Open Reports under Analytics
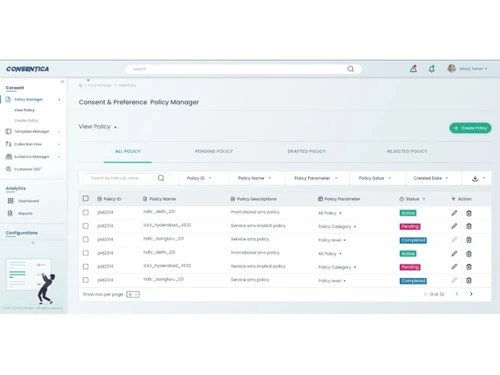The height and width of the screenshot is (375, 500). point(25,213)
